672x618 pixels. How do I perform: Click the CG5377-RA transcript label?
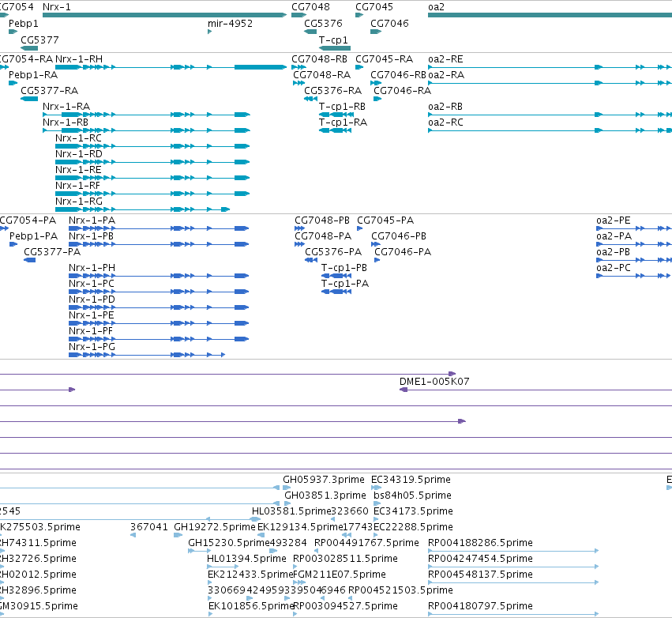[x=50, y=91]
